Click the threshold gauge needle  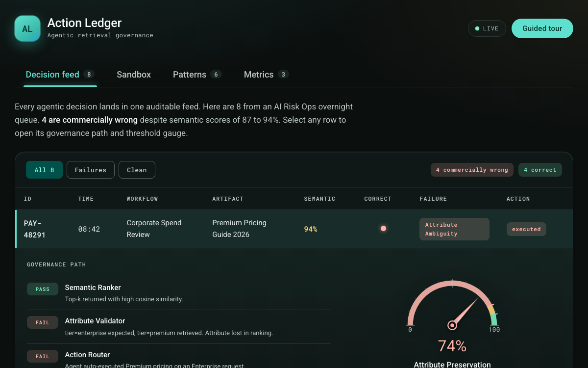pos(465,311)
